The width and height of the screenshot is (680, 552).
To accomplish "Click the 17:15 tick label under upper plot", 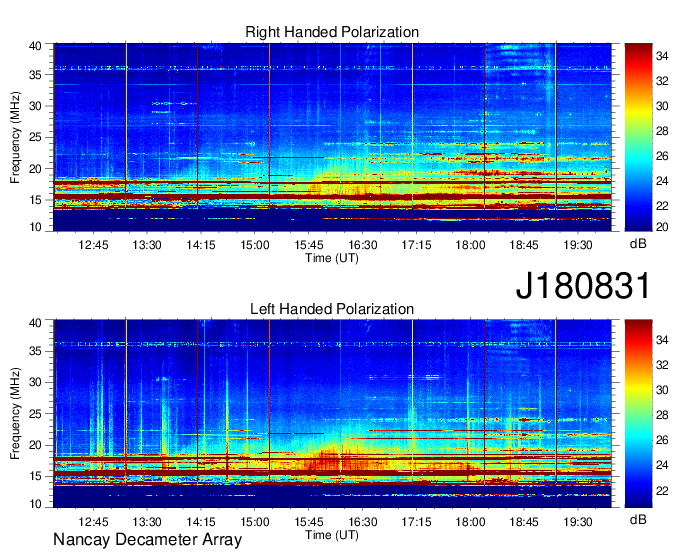I will click(416, 245).
